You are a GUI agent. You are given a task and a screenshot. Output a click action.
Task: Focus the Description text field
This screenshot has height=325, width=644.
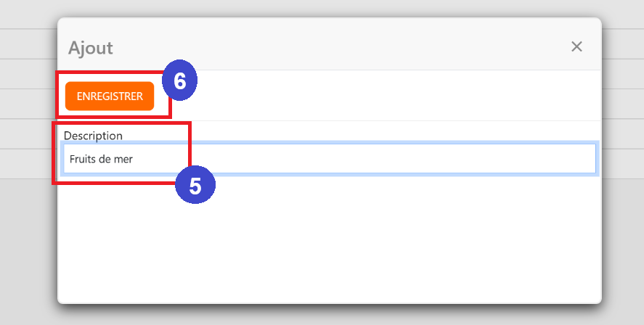pyautogui.click(x=363, y=158)
